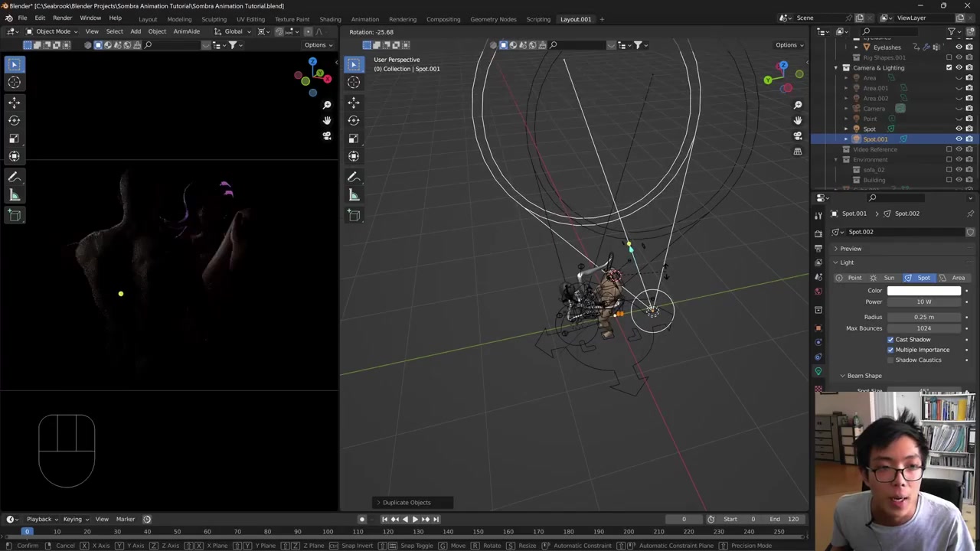Viewport: 980px width, 551px height.
Task: Click the light Power value field
Action: point(924,302)
